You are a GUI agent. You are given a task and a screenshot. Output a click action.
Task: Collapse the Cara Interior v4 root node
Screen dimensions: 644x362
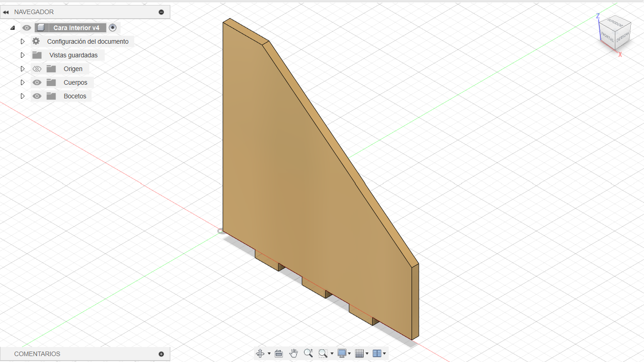(x=12, y=28)
